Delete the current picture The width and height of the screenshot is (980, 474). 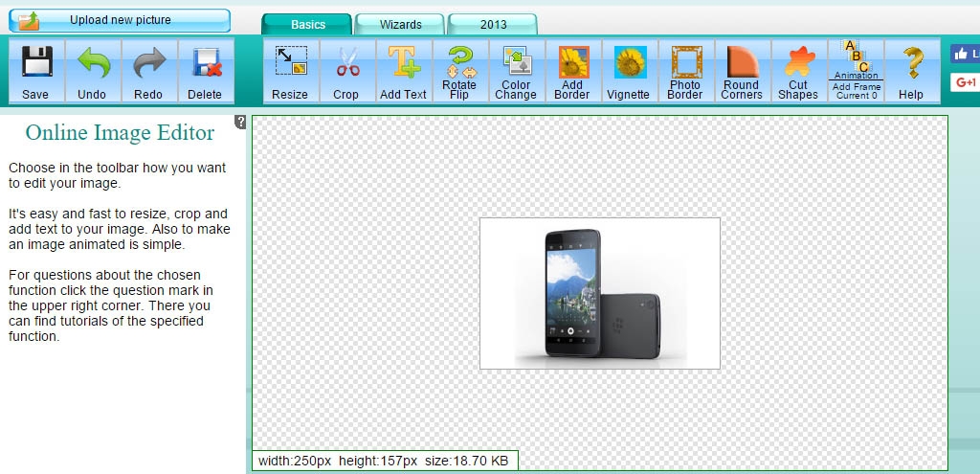(x=206, y=71)
